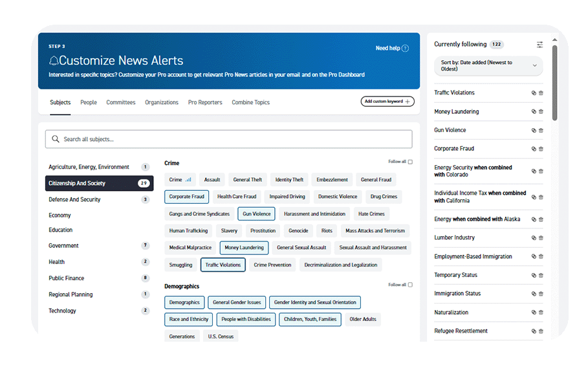The width and height of the screenshot is (588, 365).
Task: Select the Technology category
Action: pos(100,311)
